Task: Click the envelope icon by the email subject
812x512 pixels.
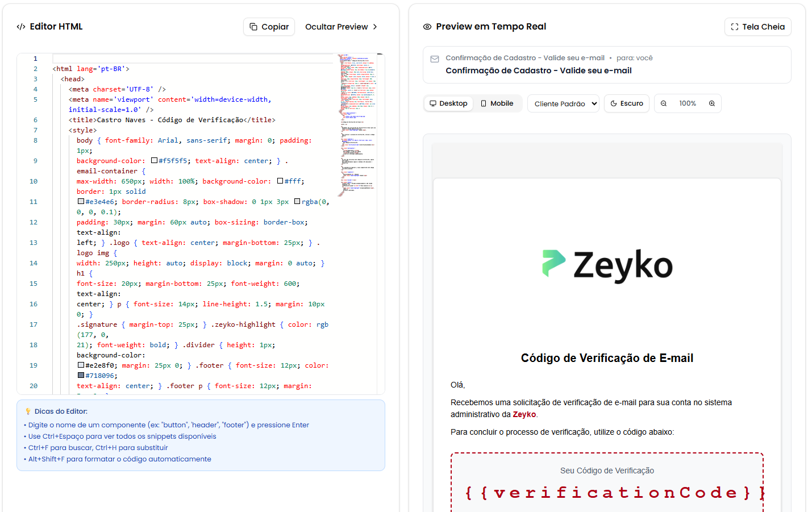Action: [x=434, y=57]
